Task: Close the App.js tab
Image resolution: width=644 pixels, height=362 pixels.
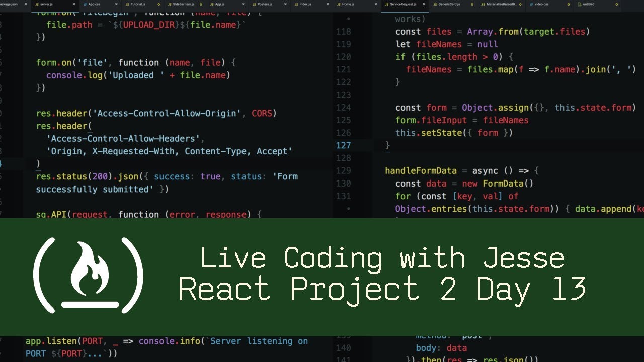Action: (243, 4)
